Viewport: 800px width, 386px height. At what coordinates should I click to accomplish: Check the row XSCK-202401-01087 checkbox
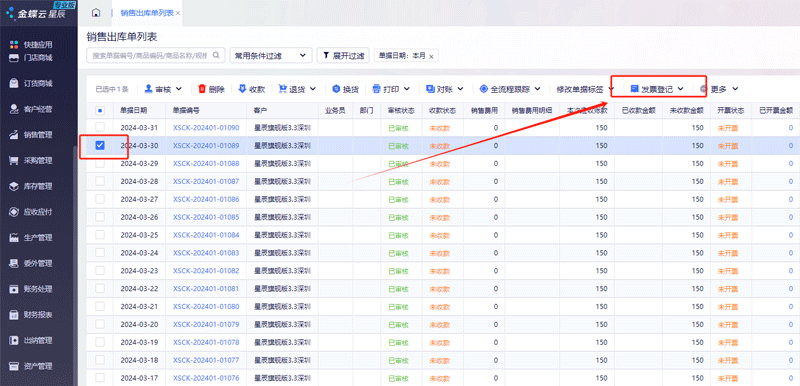pyautogui.click(x=100, y=182)
